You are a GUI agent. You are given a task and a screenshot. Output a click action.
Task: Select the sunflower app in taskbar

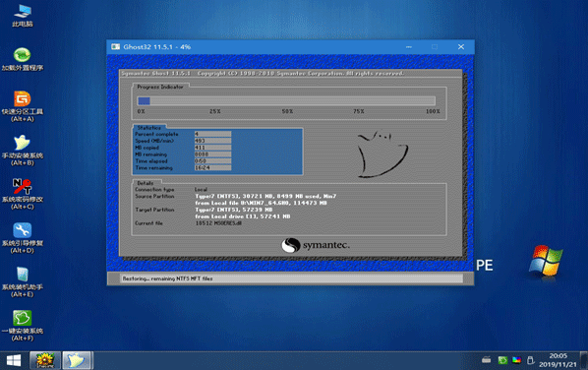tap(45, 360)
